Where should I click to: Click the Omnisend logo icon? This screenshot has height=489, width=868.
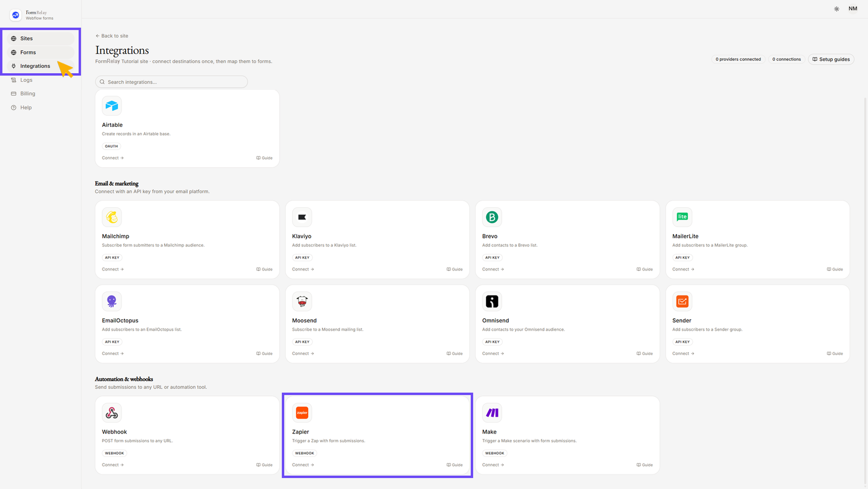click(x=492, y=301)
